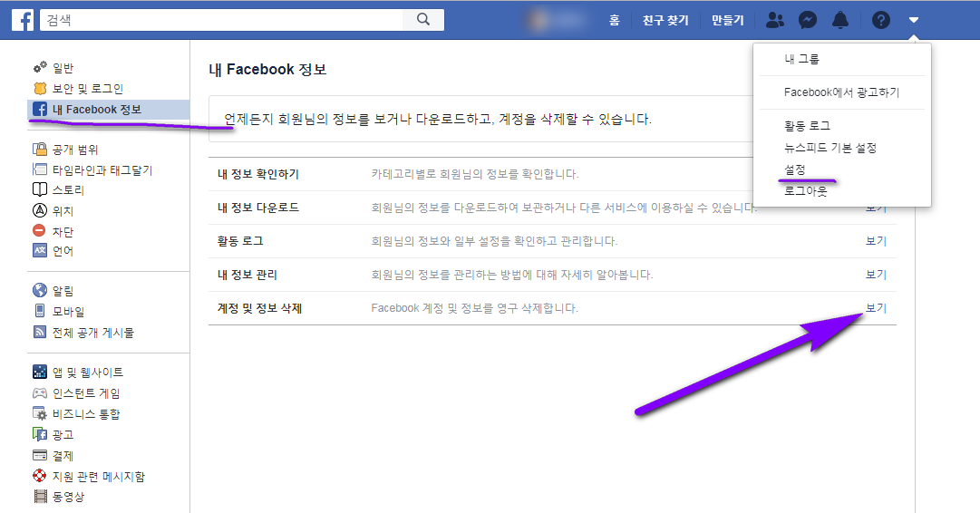
Task: Open the 언어 settings section
Action: click(x=63, y=251)
